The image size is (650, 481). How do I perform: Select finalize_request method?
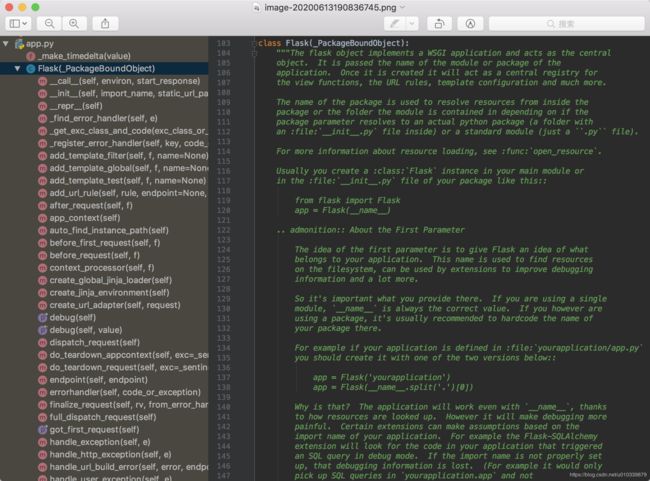click(129, 405)
